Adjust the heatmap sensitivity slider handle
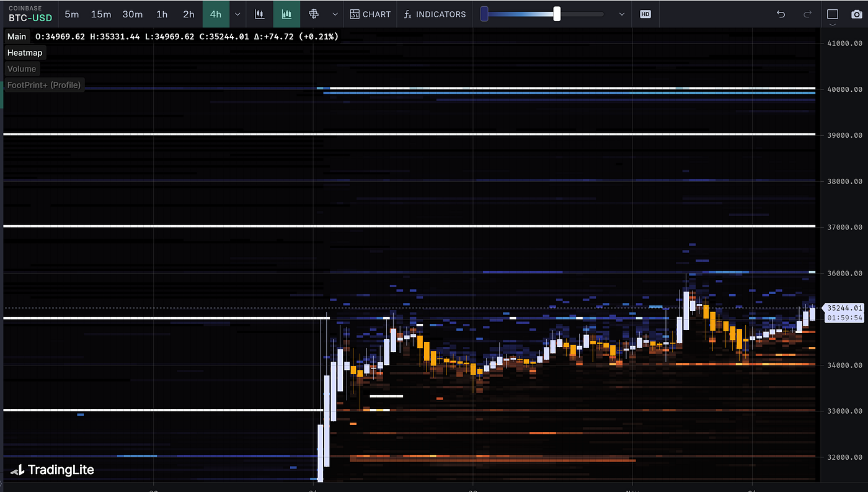 557,14
